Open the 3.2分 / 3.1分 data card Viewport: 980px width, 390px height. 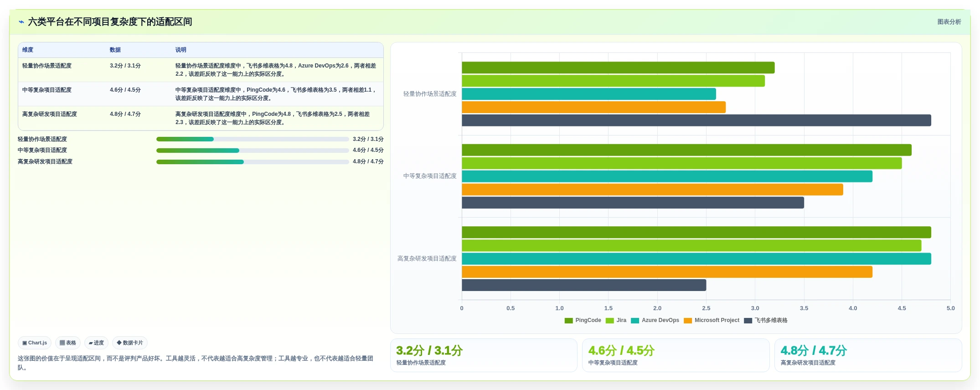[484, 355]
